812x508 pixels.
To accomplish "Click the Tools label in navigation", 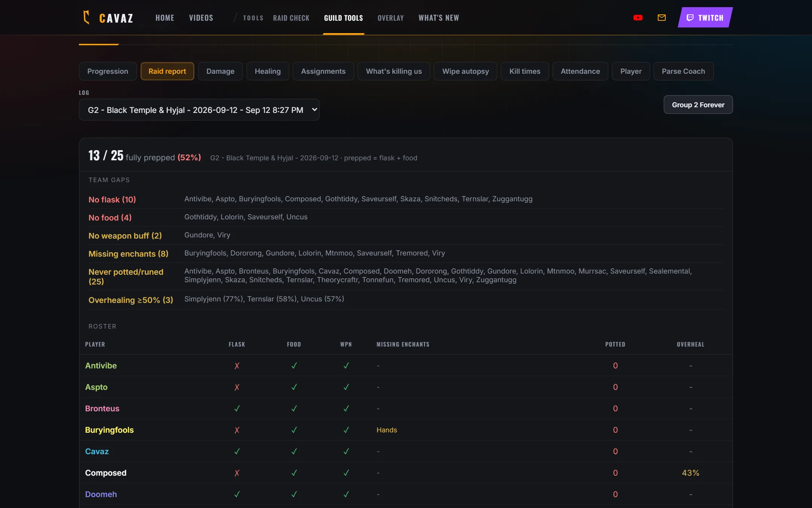I will (x=253, y=18).
